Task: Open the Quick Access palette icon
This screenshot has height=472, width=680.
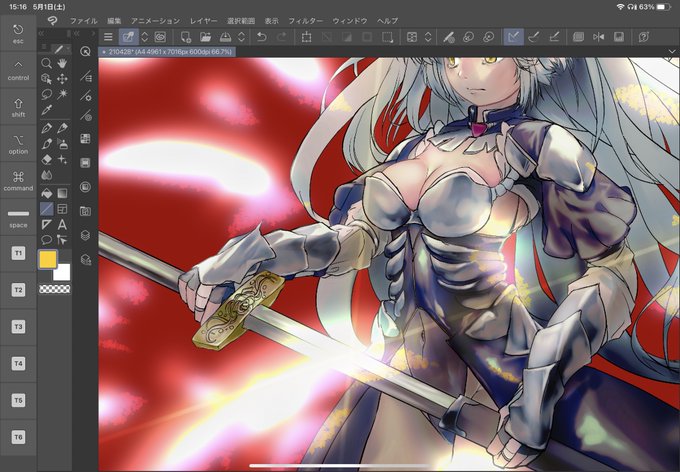Action: (x=85, y=52)
